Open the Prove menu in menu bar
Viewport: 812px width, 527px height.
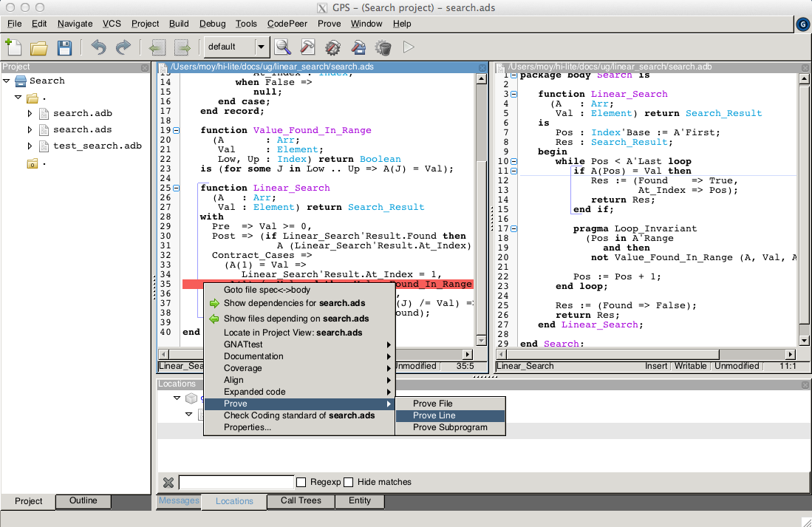(330, 24)
